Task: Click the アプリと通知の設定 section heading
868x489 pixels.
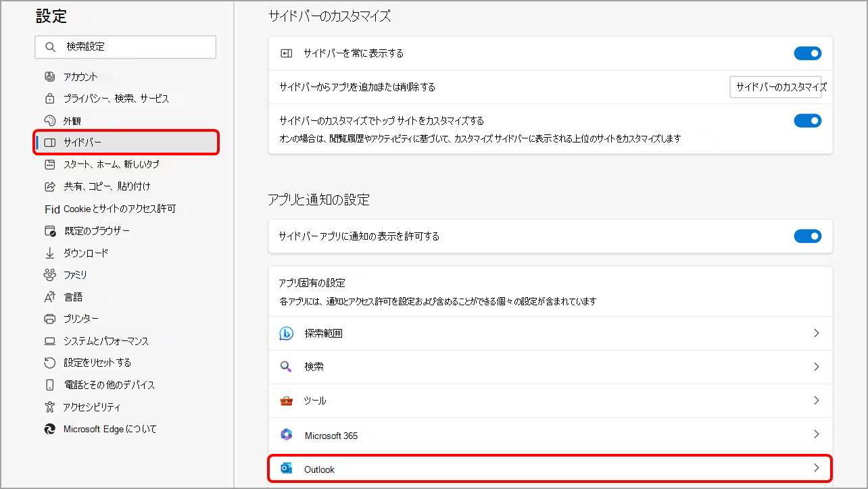Action: point(318,200)
